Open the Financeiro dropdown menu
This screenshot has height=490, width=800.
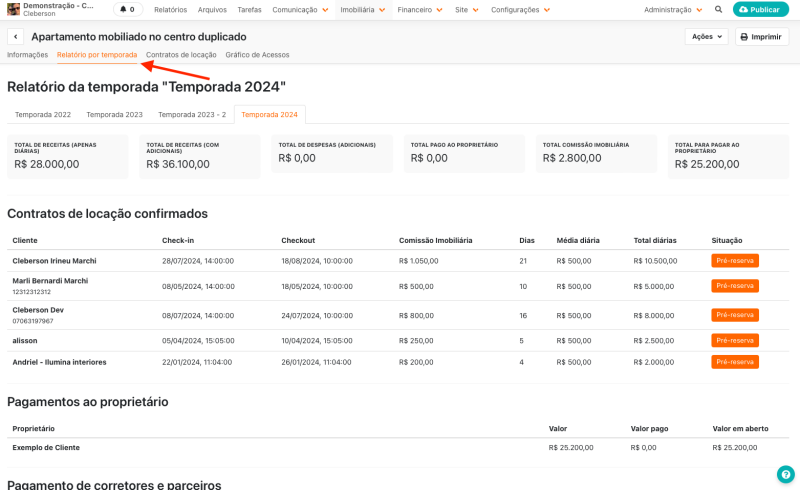[420, 9]
